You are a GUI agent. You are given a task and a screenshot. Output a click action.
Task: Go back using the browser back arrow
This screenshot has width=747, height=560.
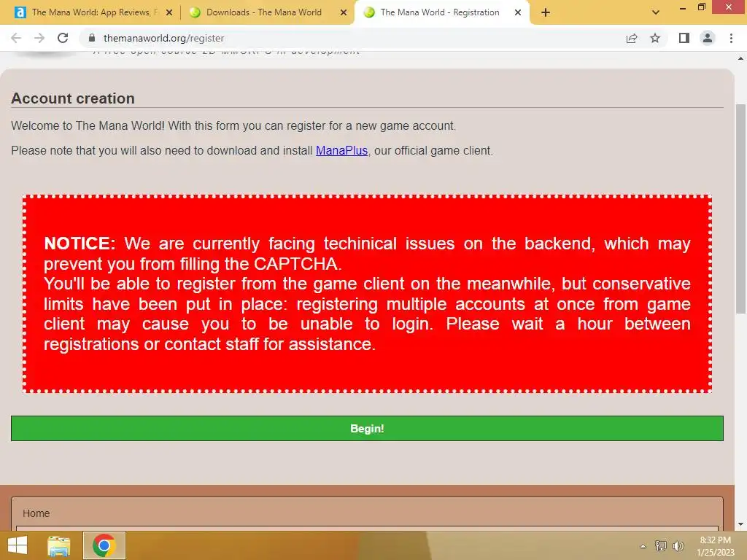point(16,38)
